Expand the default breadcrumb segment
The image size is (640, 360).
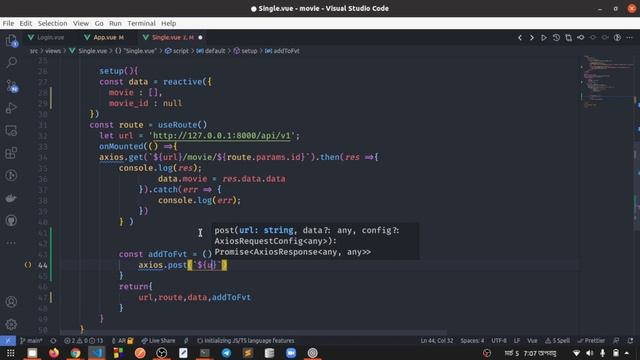211,51
